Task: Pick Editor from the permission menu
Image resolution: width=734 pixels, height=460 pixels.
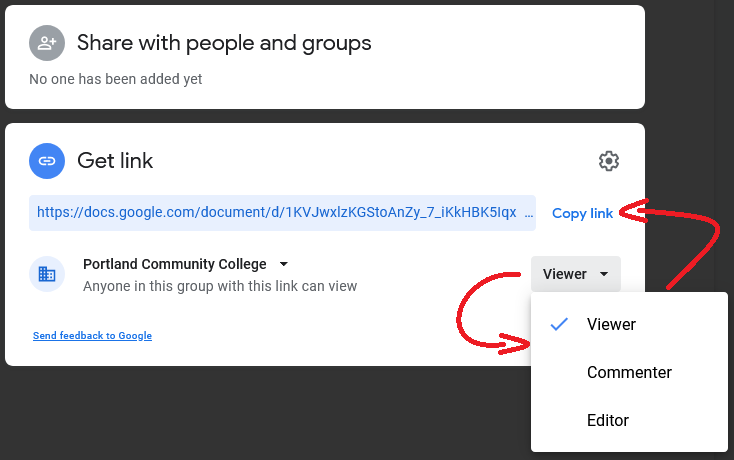Action: pos(608,420)
